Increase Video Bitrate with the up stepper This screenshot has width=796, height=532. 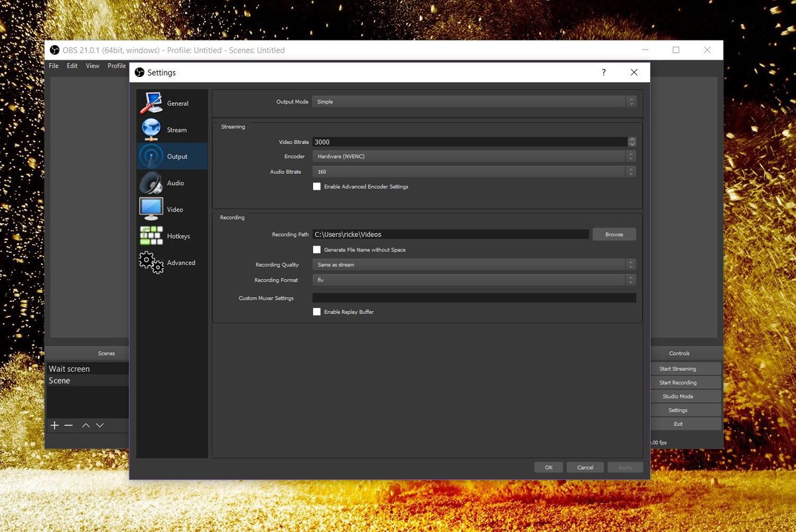click(631, 139)
